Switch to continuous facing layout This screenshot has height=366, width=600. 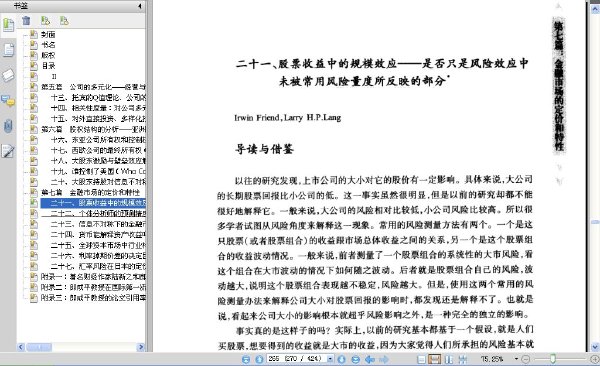pyautogui.click(x=463, y=359)
